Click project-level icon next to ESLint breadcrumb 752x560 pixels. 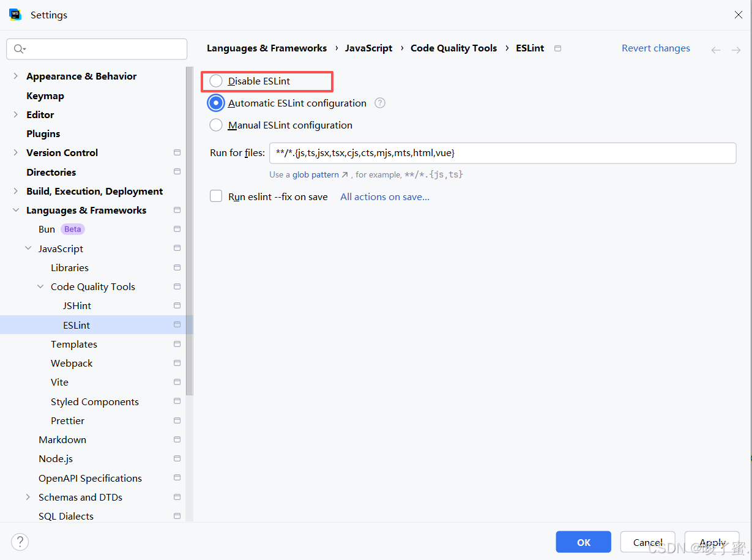point(557,48)
